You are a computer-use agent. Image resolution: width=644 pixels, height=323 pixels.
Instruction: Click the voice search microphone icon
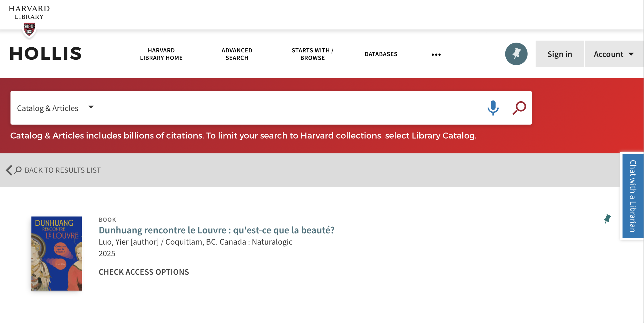coord(493,108)
